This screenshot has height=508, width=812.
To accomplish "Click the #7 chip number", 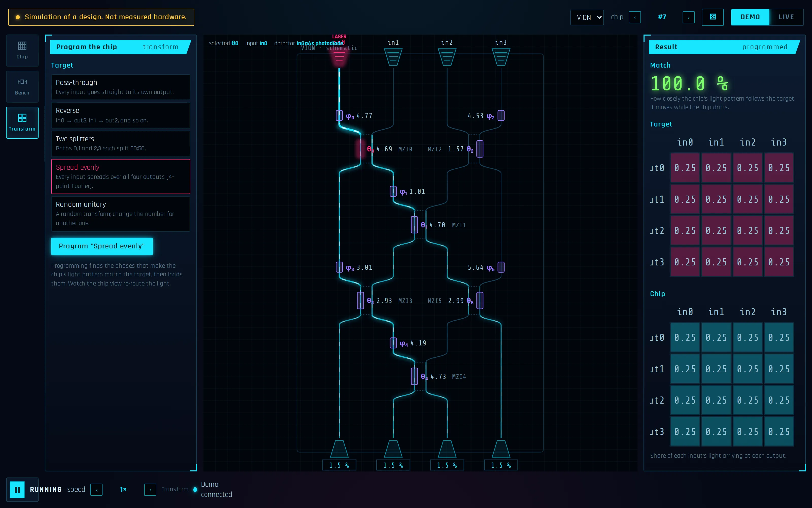I will [662, 17].
